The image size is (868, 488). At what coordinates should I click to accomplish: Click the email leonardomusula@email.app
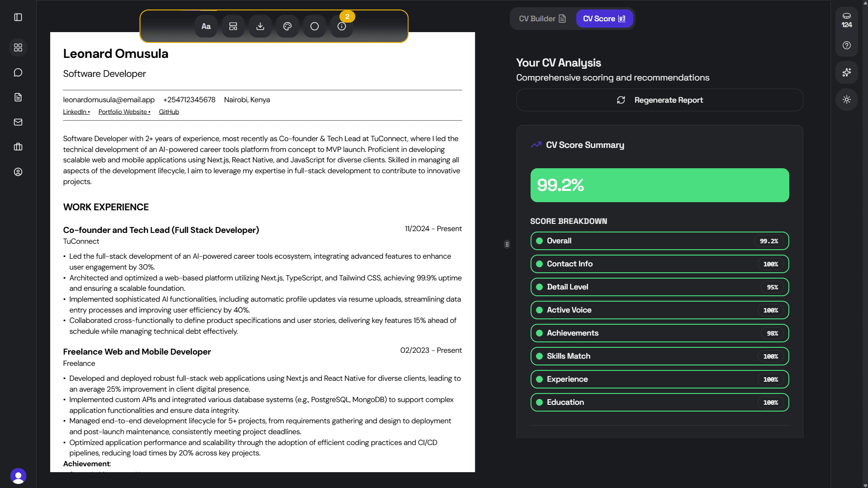tap(109, 99)
